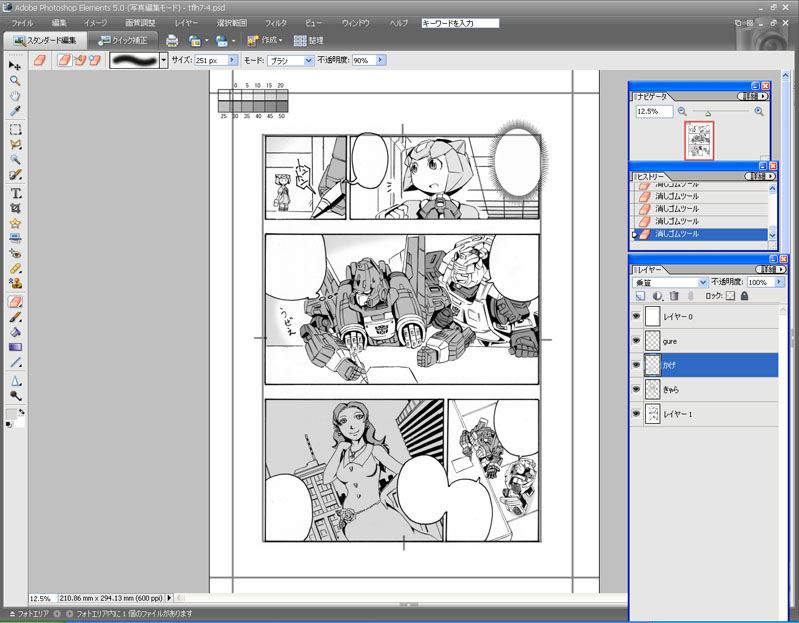The image size is (799, 623).
Task: Delete layer with trash icon
Action: point(674,295)
